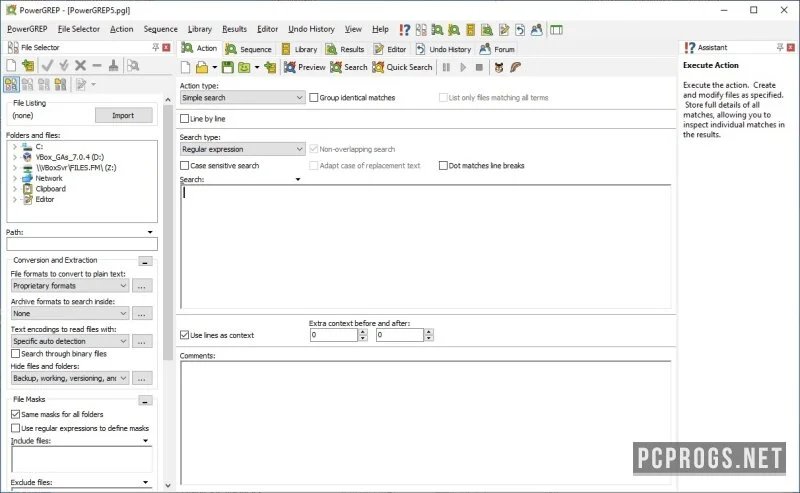The image size is (800, 493).
Task: Open the Action type dropdown
Action: click(242, 97)
